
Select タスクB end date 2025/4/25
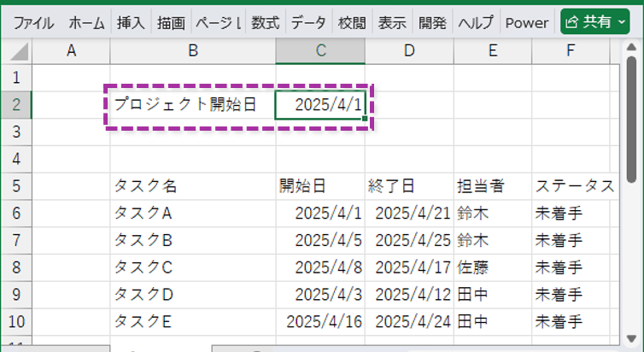(409, 240)
